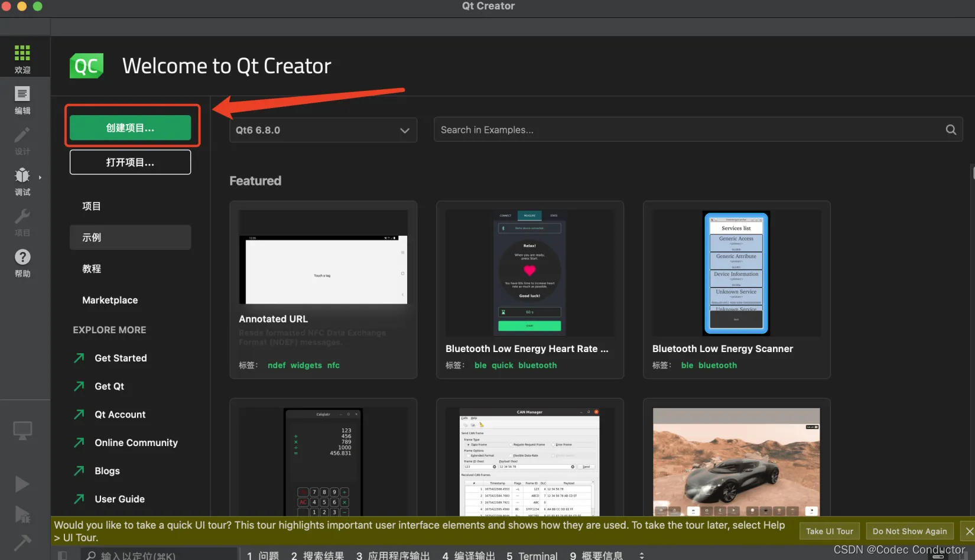The image size is (975, 560).
Task: Open the Qt Account link
Action: pos(120,415)
